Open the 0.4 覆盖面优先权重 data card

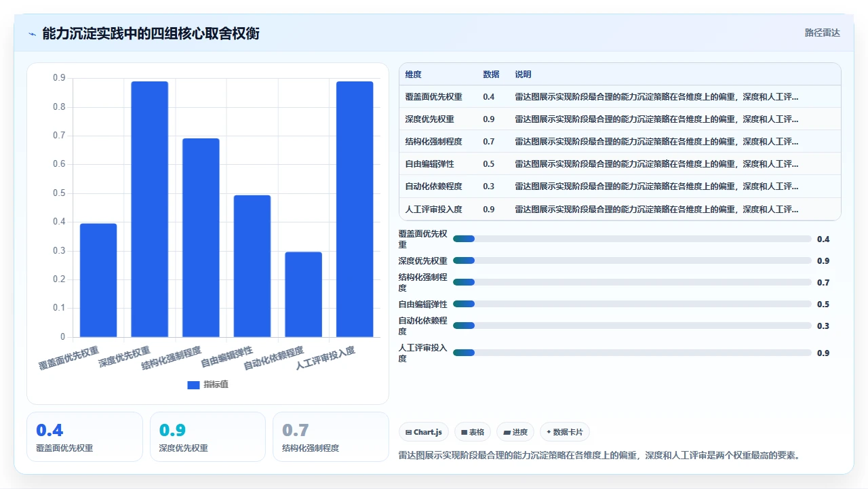[x=85, y=437]
